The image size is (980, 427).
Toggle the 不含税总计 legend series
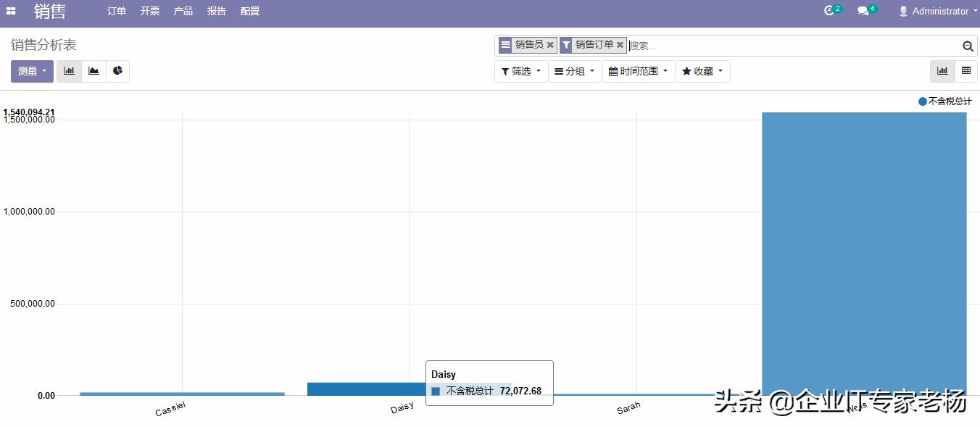(x=945, y=101)
